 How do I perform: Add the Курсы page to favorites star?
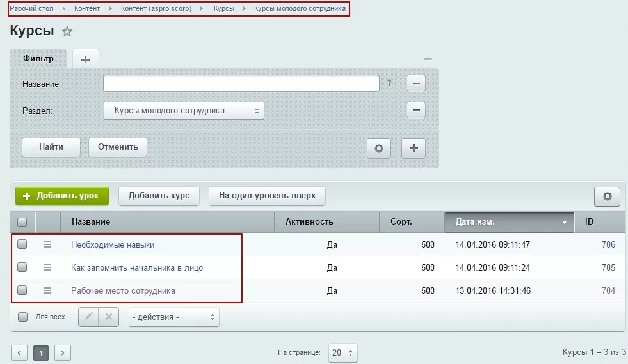coord(67,31)
